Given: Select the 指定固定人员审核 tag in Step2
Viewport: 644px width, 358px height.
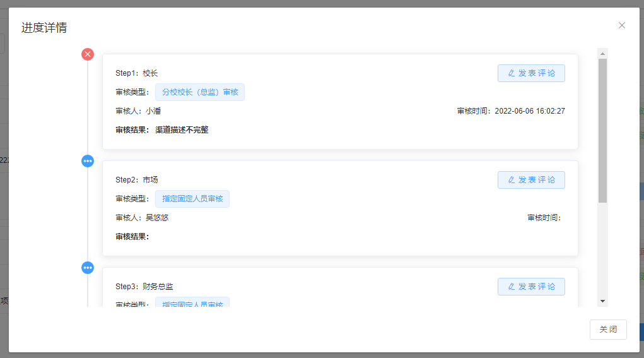Looking at the screenshot, I should [x=192, y=199].
